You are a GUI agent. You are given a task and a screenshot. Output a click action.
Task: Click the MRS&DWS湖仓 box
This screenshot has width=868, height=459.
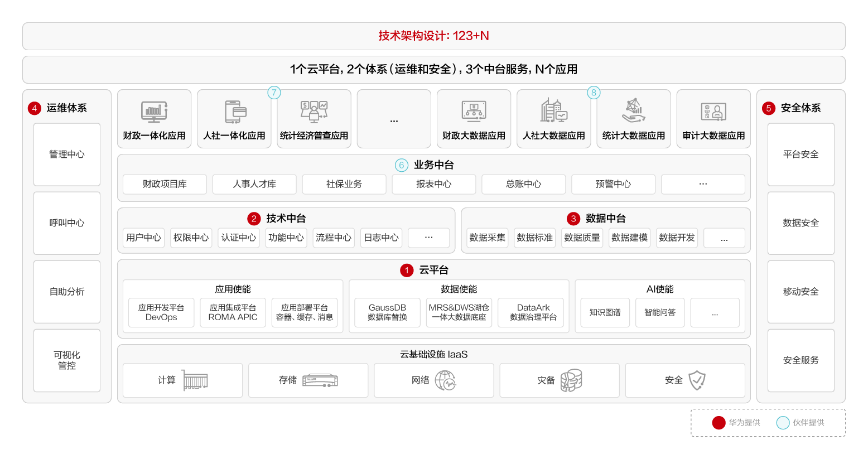459,312
